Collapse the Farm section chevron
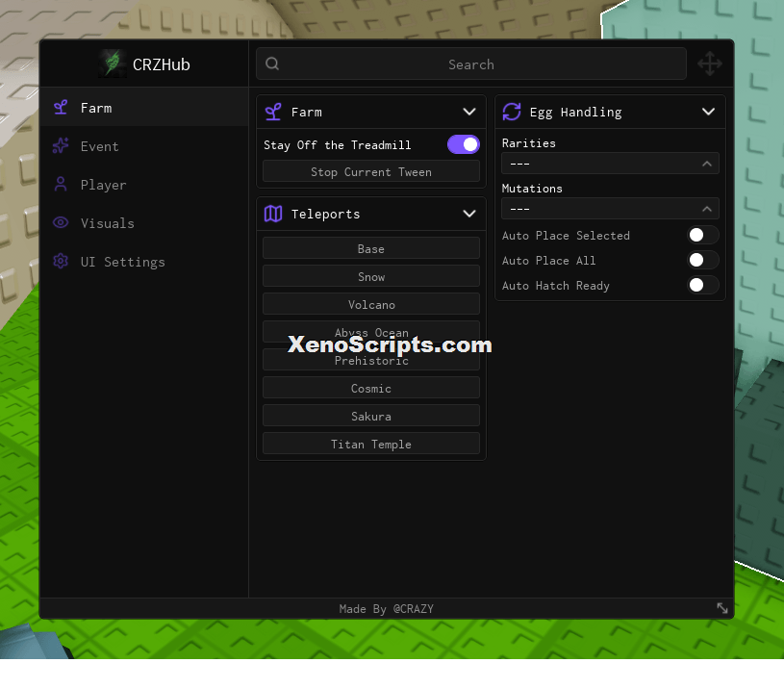 click(469, 112)
